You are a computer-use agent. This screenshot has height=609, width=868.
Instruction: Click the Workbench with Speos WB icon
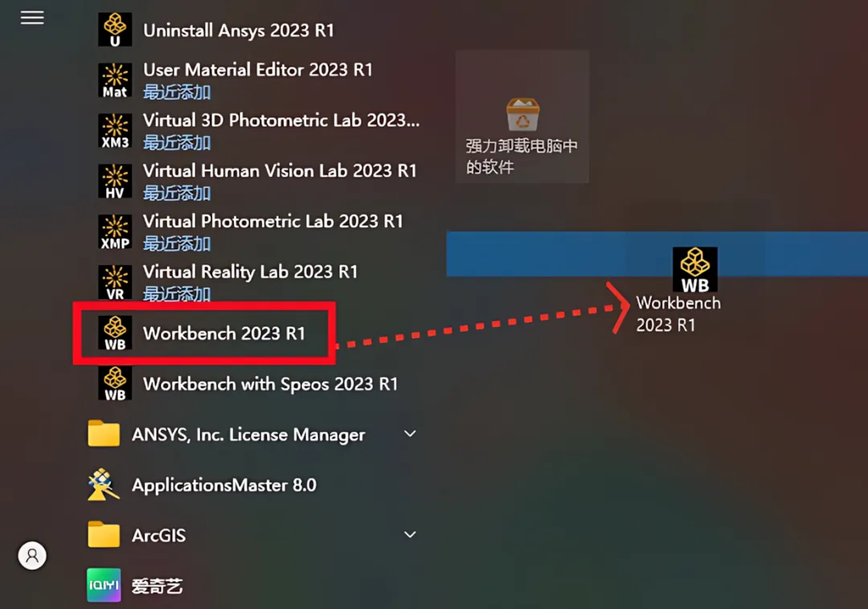coord(115,383)
